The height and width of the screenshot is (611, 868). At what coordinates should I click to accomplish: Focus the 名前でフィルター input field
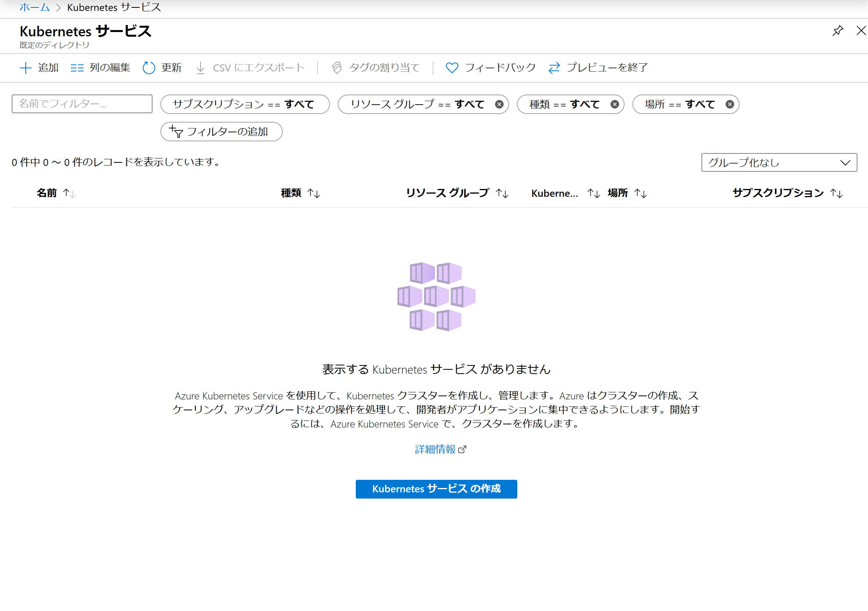tap(82, 104)
